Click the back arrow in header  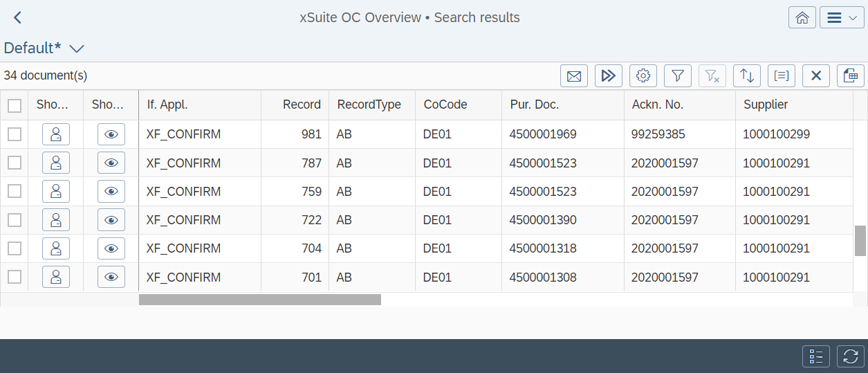click(18, 18)
